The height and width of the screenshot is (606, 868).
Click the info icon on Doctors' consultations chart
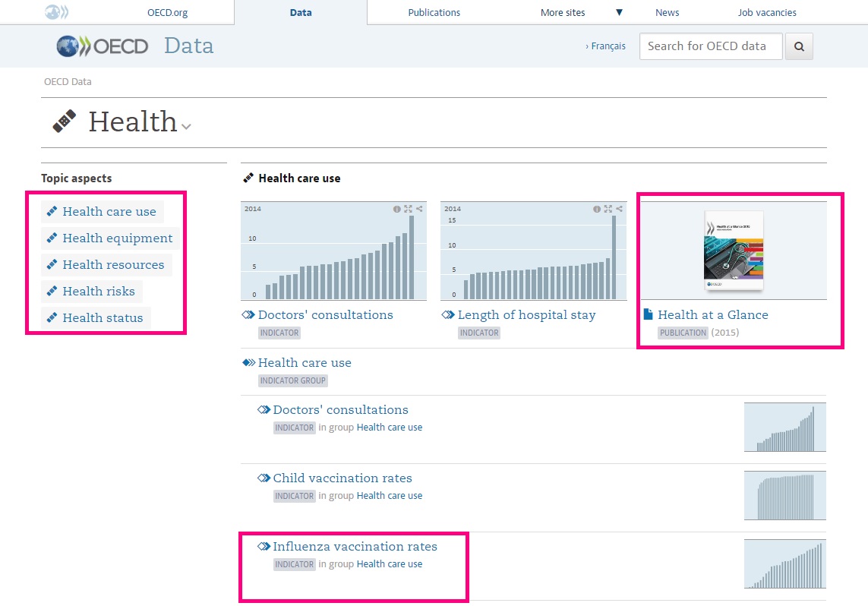(397, 209)
